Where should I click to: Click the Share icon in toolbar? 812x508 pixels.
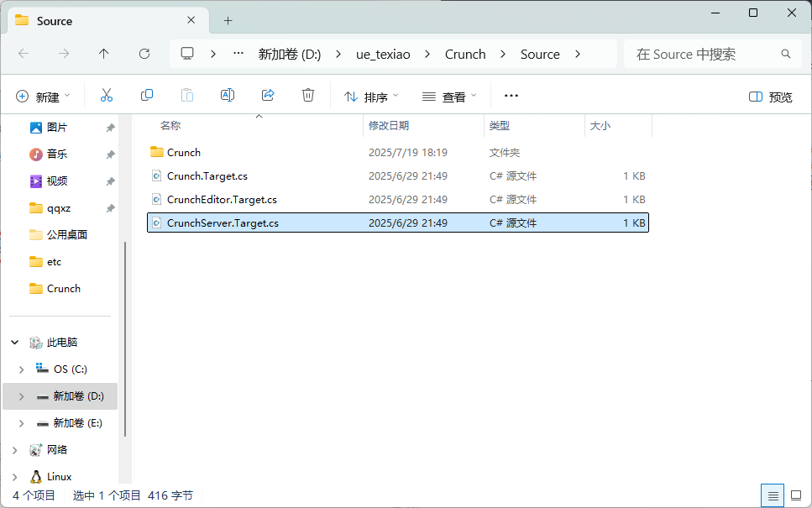pyautogui.click(x=268, y=96)
